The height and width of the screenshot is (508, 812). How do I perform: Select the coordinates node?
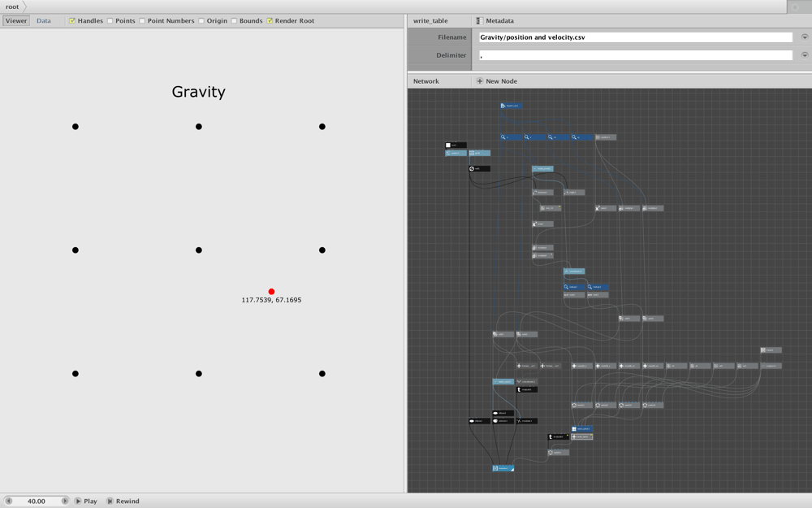click(x=574, y=271)
